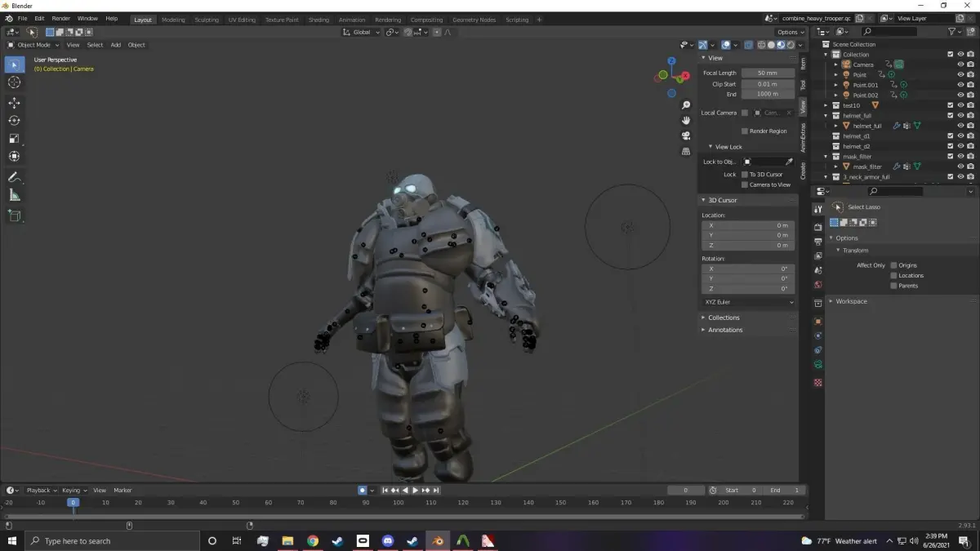This screenshot has width=980, height=551.
Task: Open the Output properties tab
Action: pyautogui.click(x=817, y=242)
